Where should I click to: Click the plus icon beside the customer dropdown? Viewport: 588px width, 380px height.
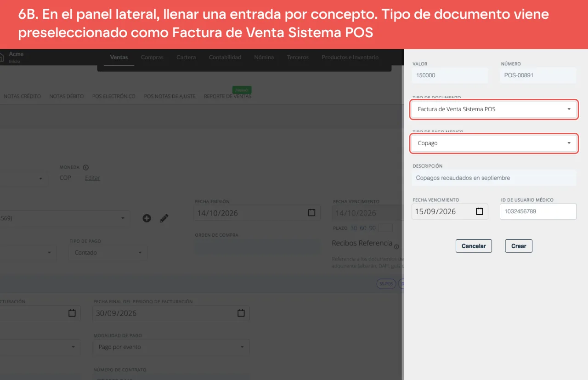(x=147, y=218)
